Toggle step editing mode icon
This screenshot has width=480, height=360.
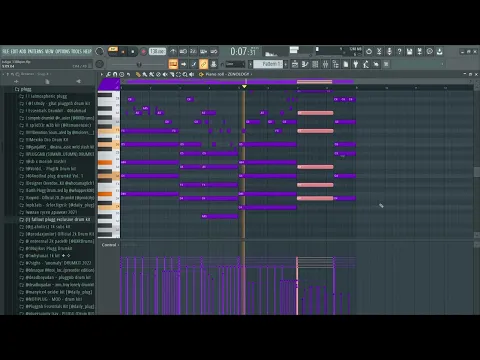coord(193,64)
